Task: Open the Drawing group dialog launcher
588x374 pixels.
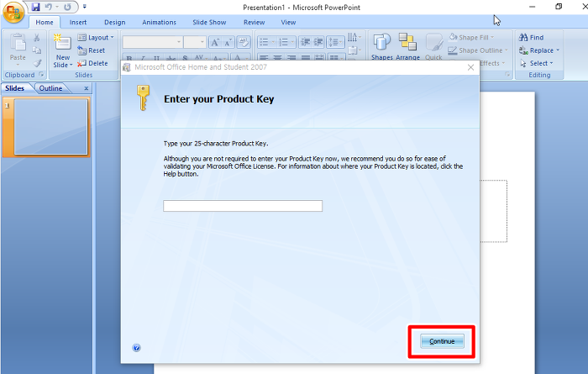Action: 507,74
